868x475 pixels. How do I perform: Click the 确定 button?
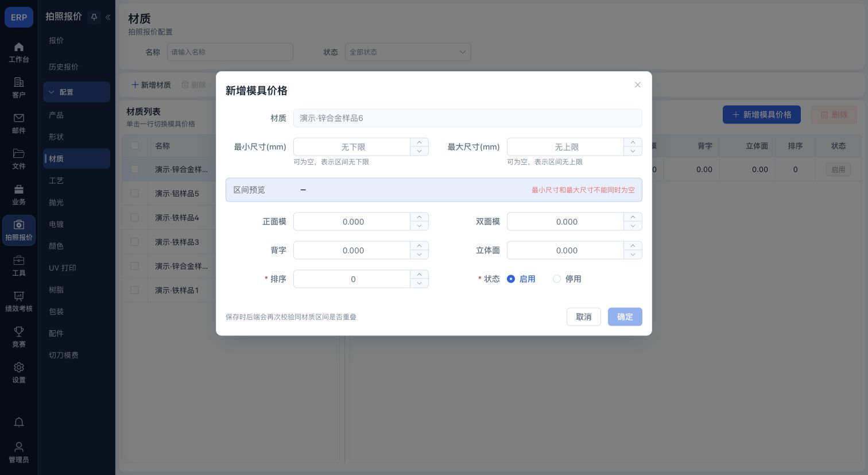[x=625, y=317]
